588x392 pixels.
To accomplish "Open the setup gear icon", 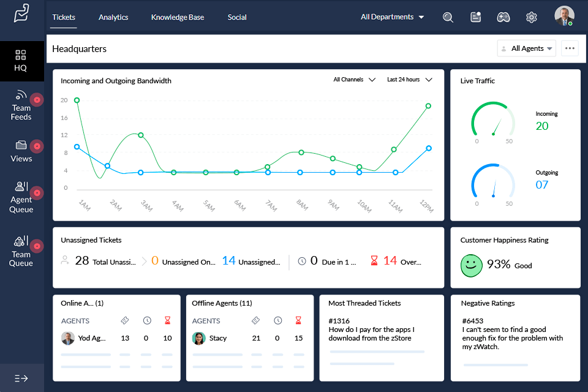I will tap(531, 17).
